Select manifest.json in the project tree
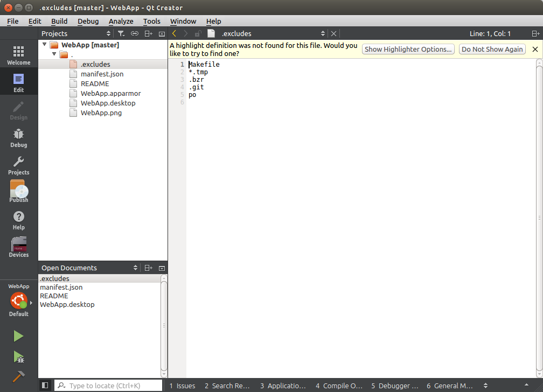Viewport: 543px width, 392px height. [103, 74]
